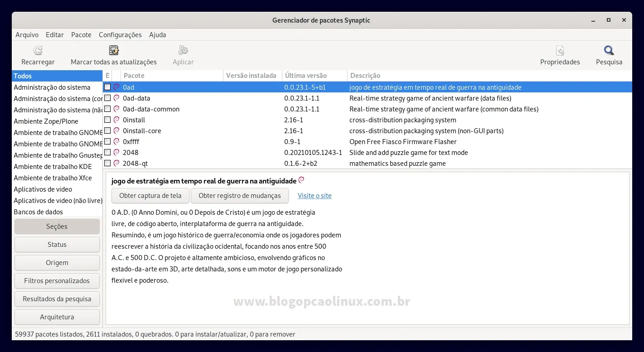Follow the Visite o site link
Screen dimensions: 644x352
(315, 196)
